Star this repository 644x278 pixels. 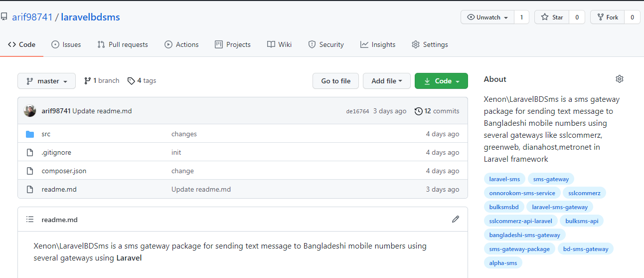point(552,17)
